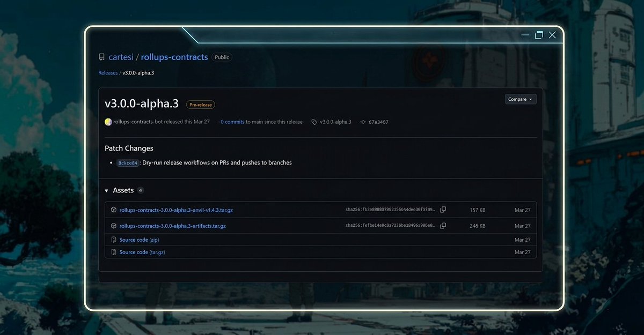Screen dimensions: 644x335
Task: Click the Mar 27 date of Source code (zip)
Action: click(x=522, y=240)
